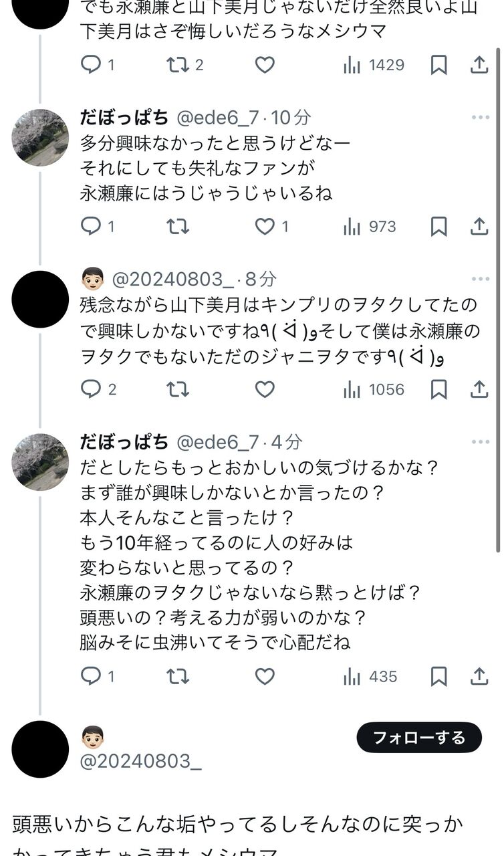Retweet the post showing 2 retweets
The height and width of the screenshot is (856, 504).
point(178,65)
